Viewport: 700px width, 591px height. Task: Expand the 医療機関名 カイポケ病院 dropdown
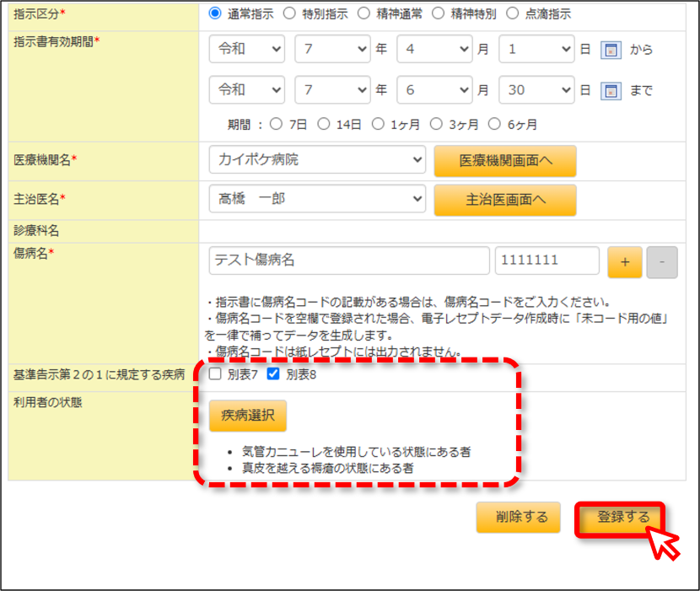(x=317, y=159)
